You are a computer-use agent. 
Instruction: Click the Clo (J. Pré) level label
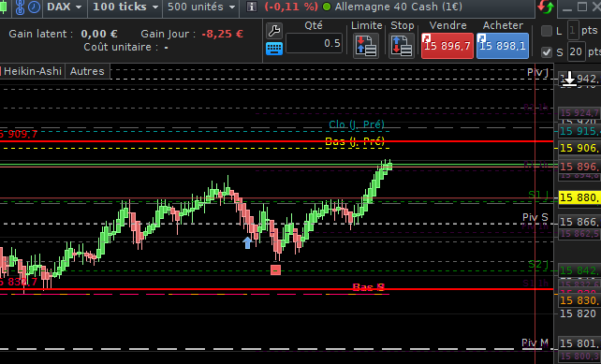coord(357,124)
